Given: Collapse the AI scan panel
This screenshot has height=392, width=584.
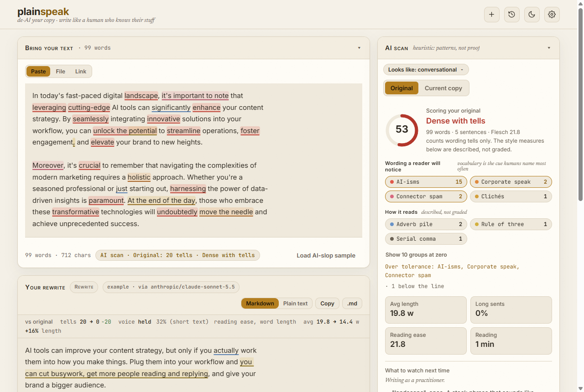Looking at the screenshot, I should click(x=549, y=48).
